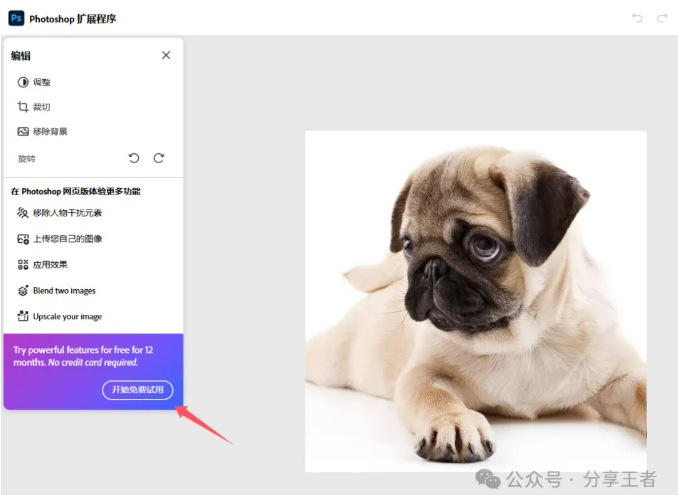
Task: Redo the edit in top bar
Action: point(661,18)
